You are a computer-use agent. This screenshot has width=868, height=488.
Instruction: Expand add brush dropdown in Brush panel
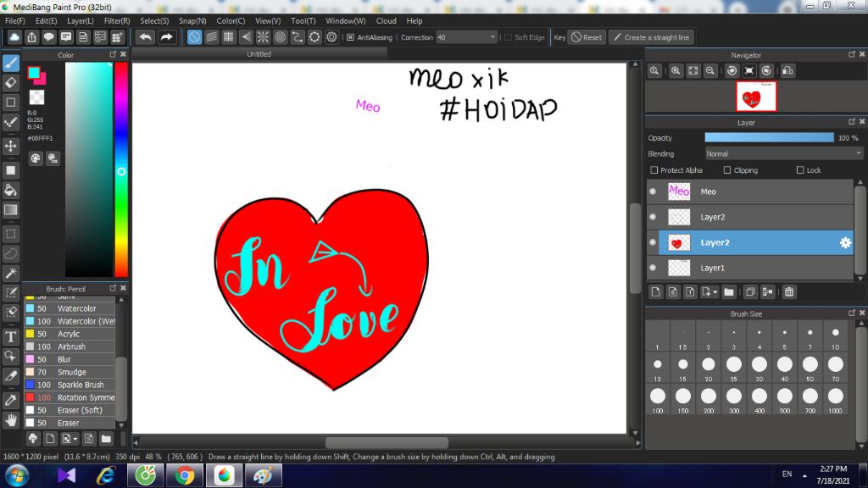click(x=75, y=439)
